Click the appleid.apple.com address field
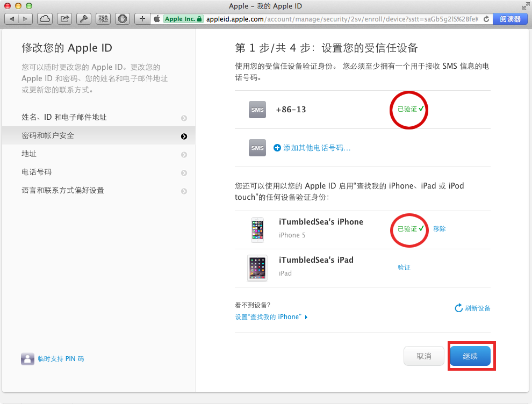Viewport: 532px width, 404px height. pos(342,19)
